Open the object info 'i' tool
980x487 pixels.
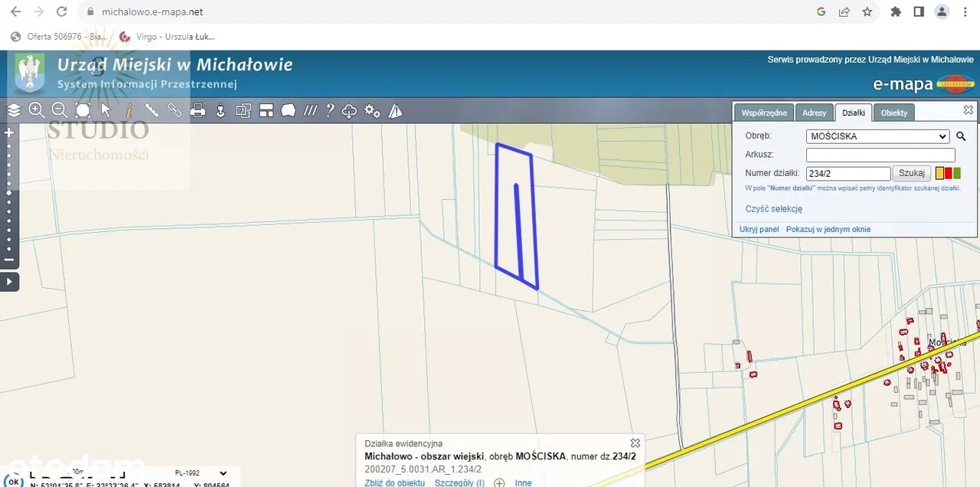[x=129, y=111]
